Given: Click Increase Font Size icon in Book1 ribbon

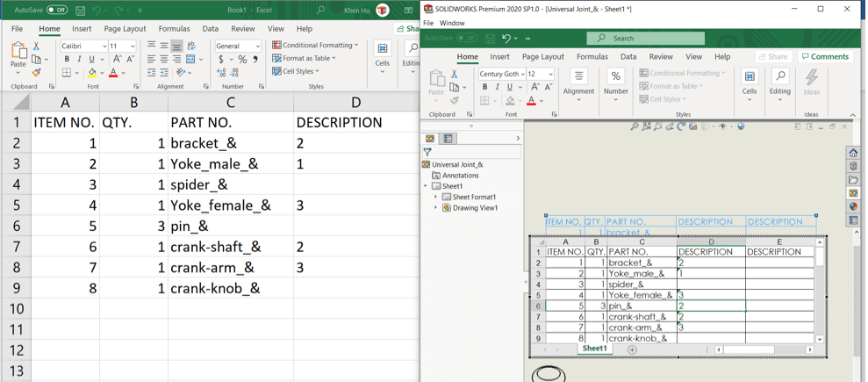Looking at the screenshot, I should [118, 59].
